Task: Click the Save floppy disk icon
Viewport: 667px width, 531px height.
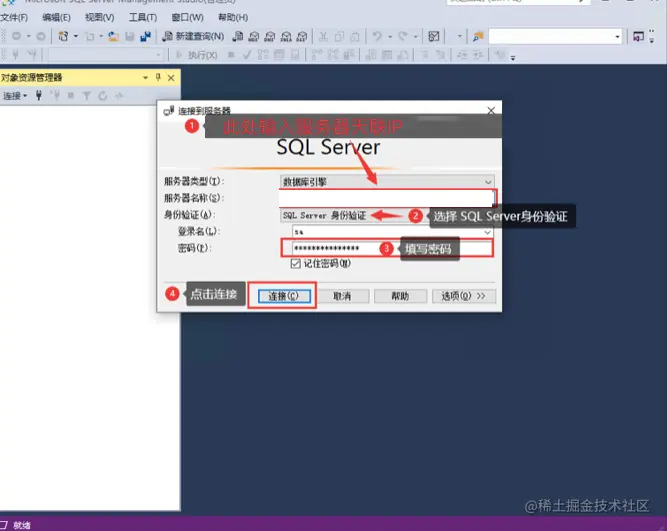Action: (x=130, y=37)
